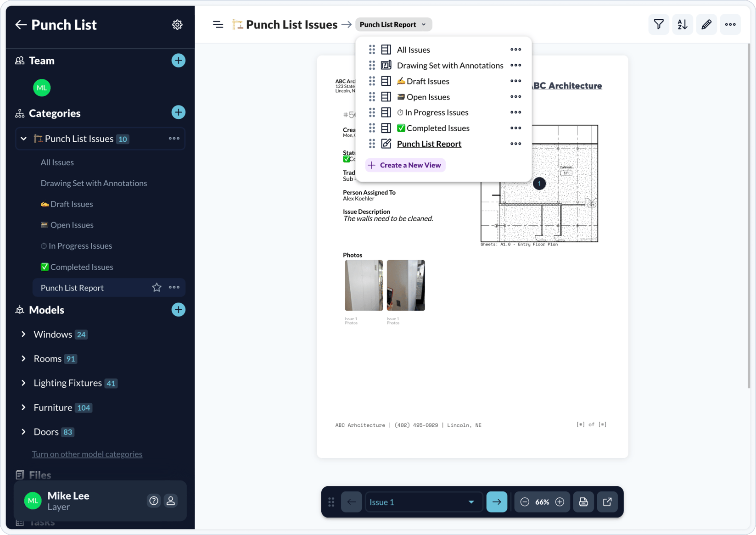756x535 pixels.
Task: Open the Issue 1 page selector
Action: (x=423, y=502)
